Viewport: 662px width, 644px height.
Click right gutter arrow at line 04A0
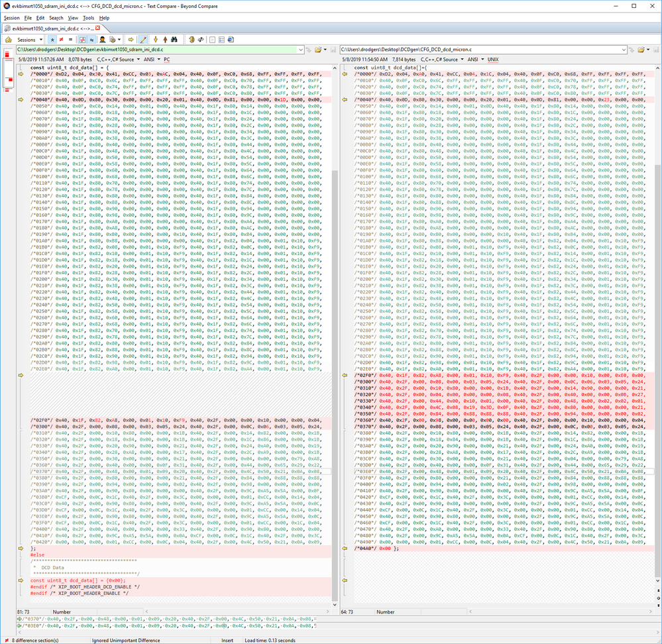pyautogui.click(x=345, y=548)
